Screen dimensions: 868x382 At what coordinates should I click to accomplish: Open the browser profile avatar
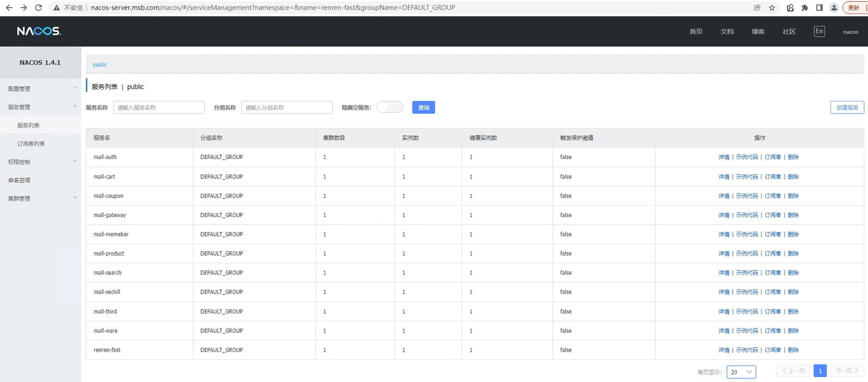click(834, 8)
